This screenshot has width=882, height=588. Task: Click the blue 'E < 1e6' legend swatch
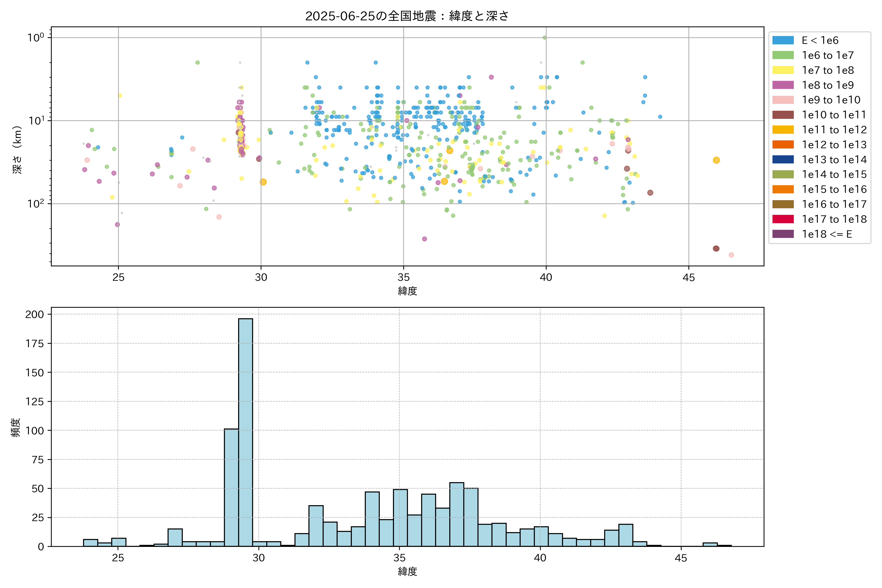click(x=783, y=40)
